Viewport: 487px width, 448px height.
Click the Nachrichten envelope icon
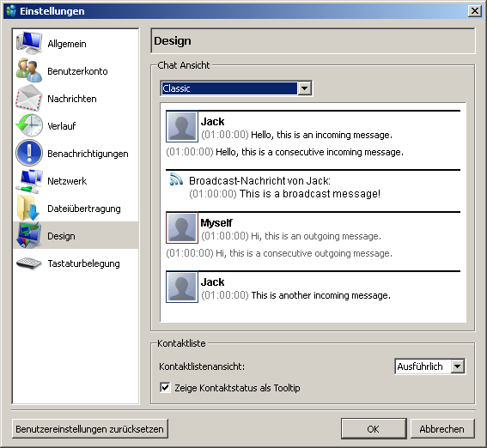pyautogui.click(x=29, y=98)
